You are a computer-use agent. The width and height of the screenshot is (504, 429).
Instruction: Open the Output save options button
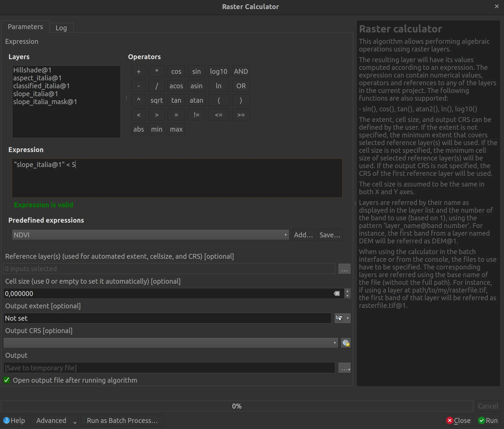345,368
